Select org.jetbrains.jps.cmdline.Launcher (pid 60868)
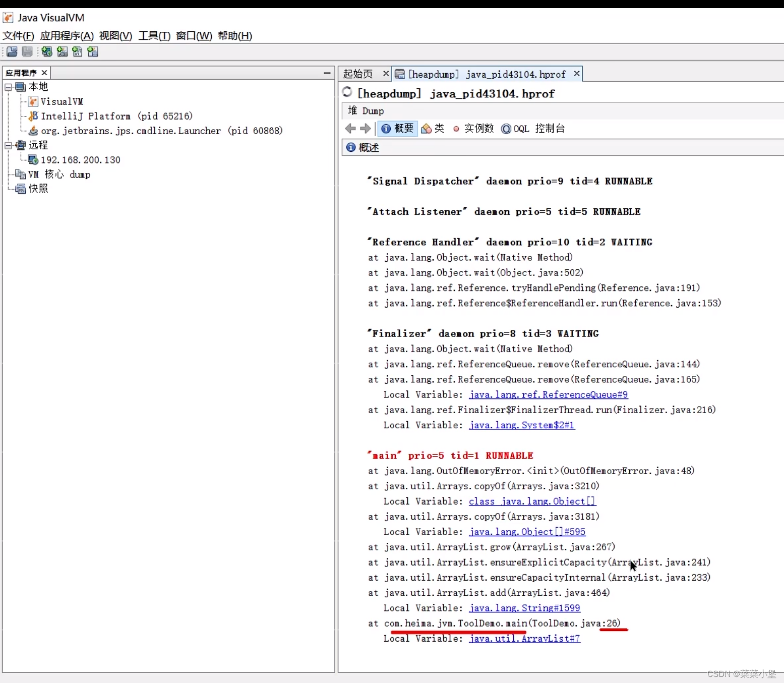 click(x=155, y=131)
